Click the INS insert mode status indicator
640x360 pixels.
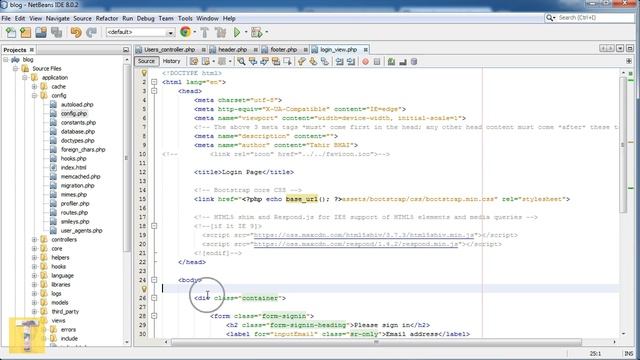(x=629, y=353)
